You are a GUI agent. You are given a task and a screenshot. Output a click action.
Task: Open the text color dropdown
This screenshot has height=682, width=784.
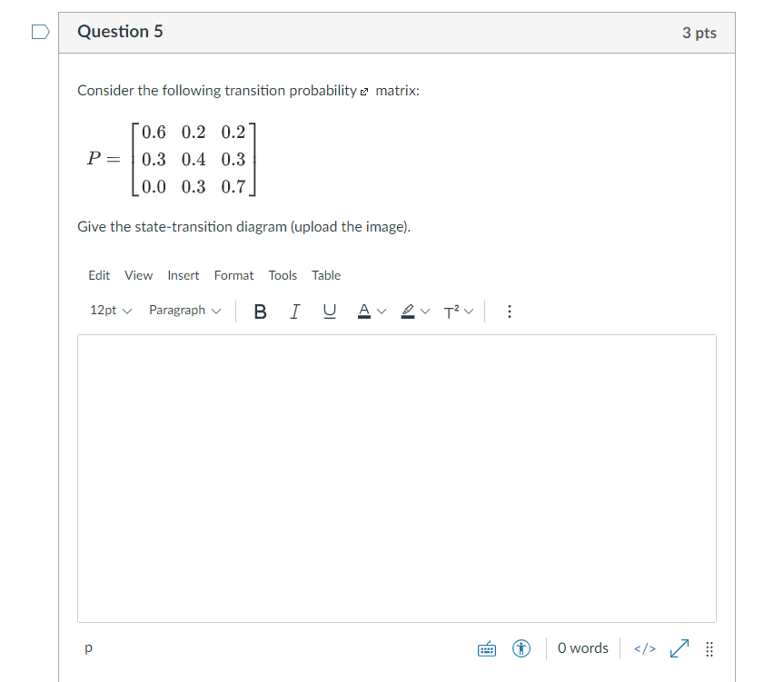click(x=379, y=311)
